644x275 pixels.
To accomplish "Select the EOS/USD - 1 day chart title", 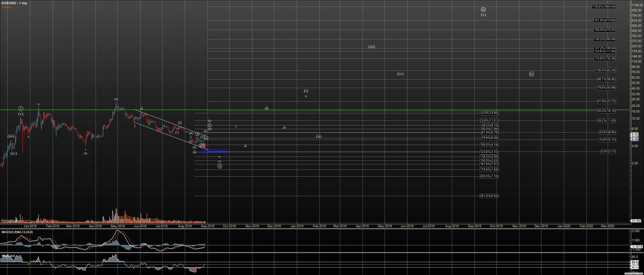I will click(14, 3).
